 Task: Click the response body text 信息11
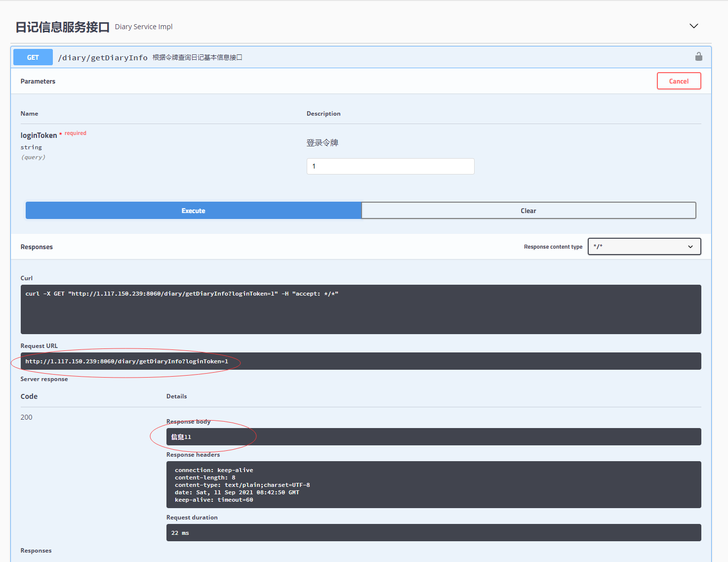[181, 437]
